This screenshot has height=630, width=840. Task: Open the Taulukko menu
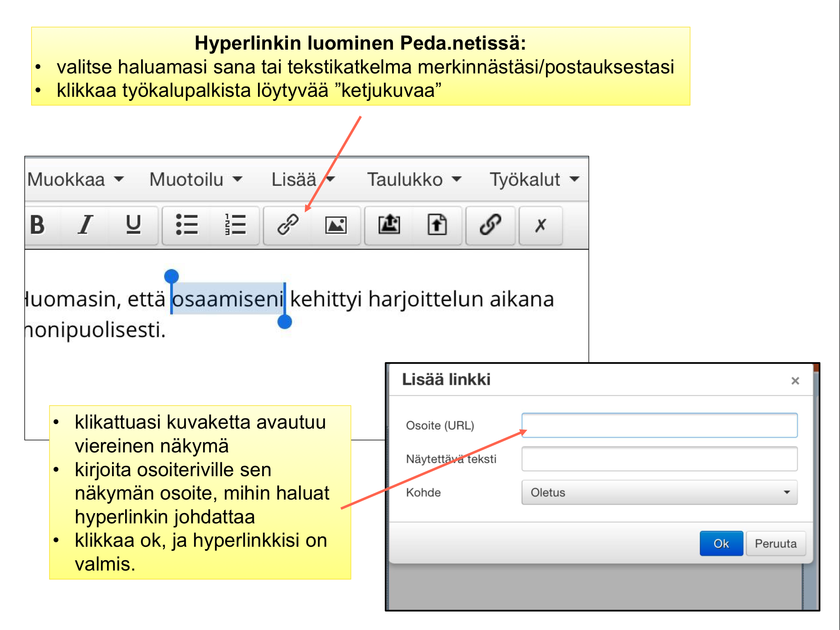[x=414, y=179]
